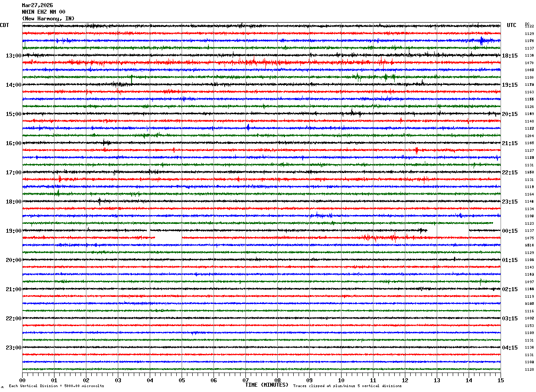Click the UTC timezone label

pyautogui.click(x=512, y=25)
